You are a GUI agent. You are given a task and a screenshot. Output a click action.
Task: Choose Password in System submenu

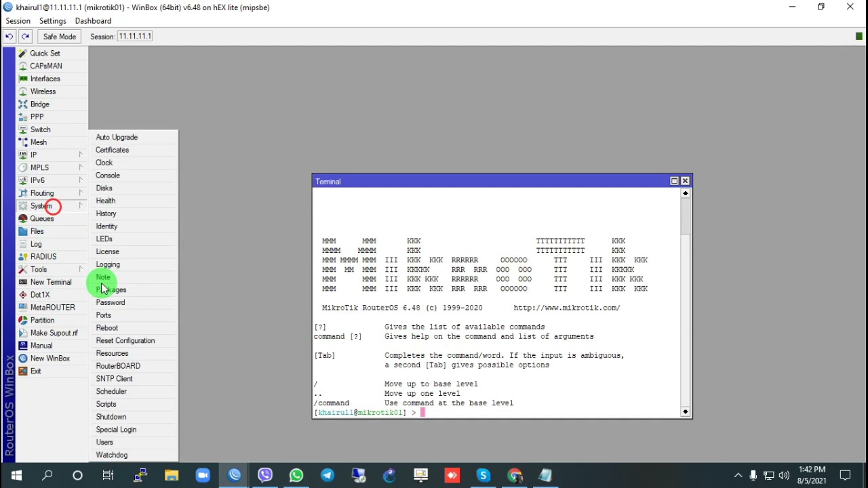[x=111, y=302]
